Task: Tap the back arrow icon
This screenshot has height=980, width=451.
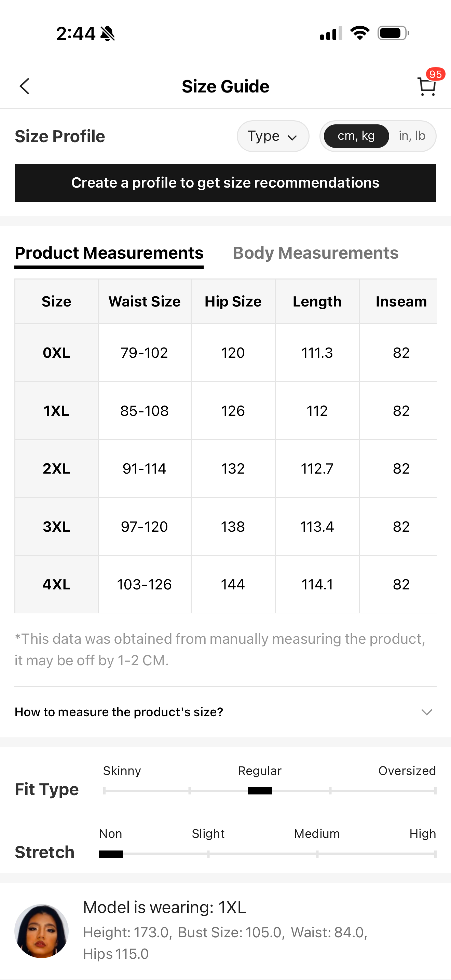Action: 25,86
